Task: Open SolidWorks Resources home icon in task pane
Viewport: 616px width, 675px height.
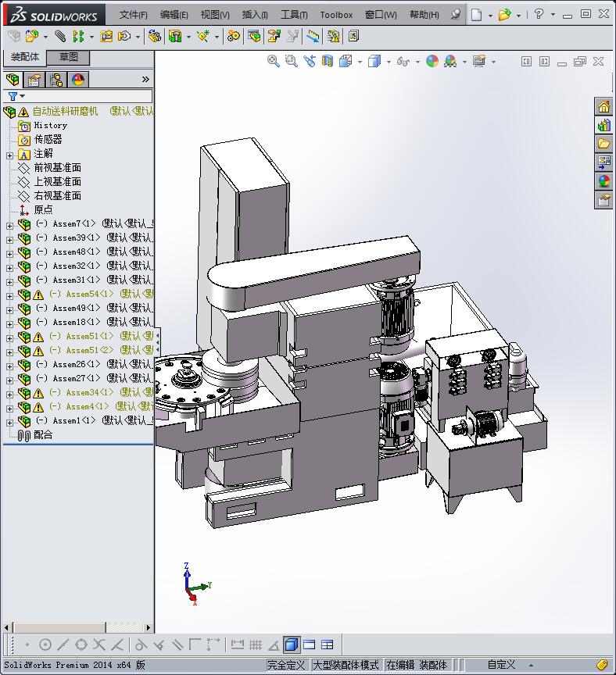Action: tap(603, 106)
